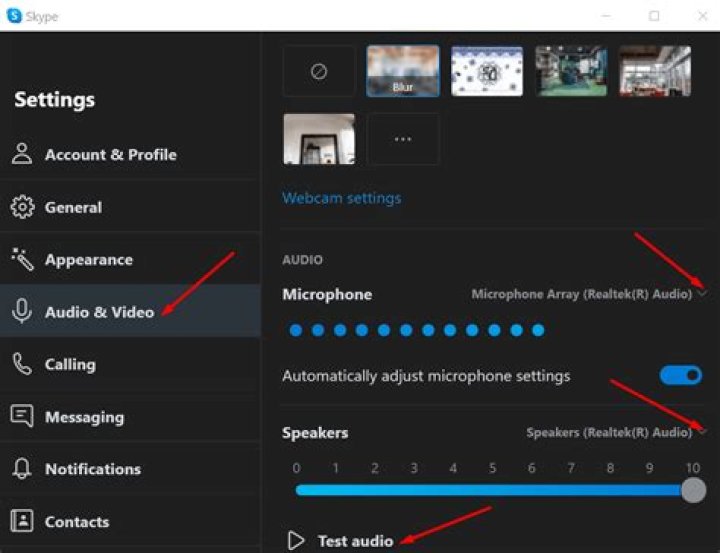Set speaker volume at mark 5
This screenshot has height=553, width=720.
click(493, 490)
